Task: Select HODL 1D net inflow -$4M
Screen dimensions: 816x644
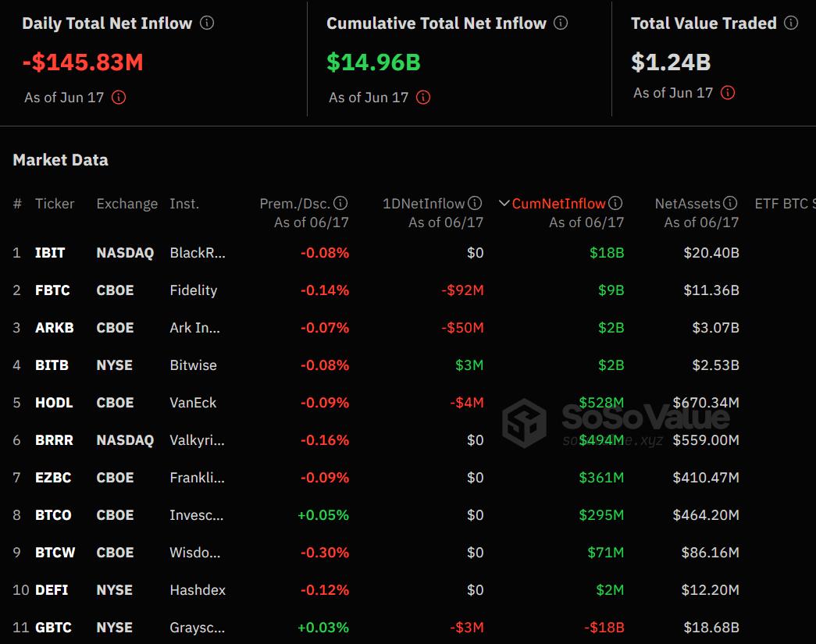Action: pos(467,403)
